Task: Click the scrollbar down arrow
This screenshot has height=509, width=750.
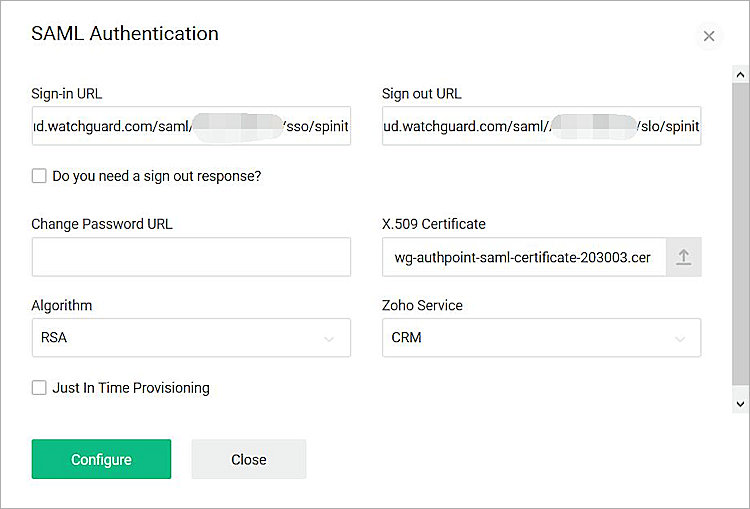Action: pyautogui.click(x=741, y=403)
